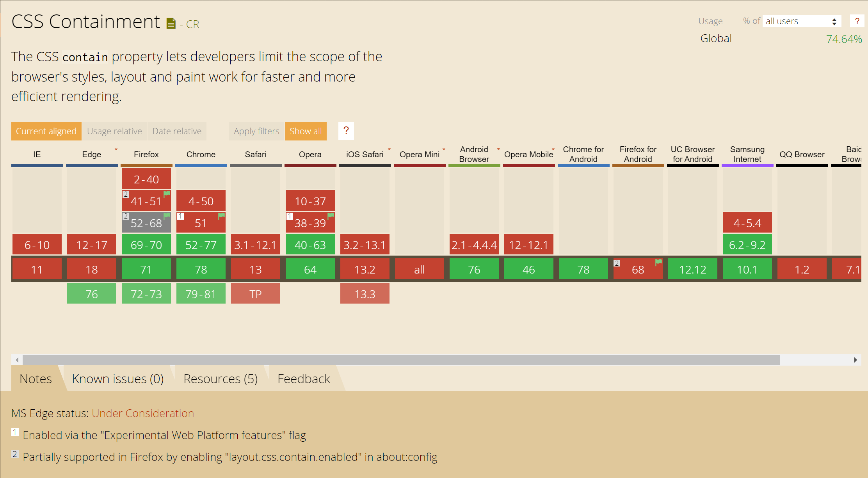This screenshot has height=478, width=868.
Task: Click note 2 marker on Firefox 41-51
Action: point(126,194)
